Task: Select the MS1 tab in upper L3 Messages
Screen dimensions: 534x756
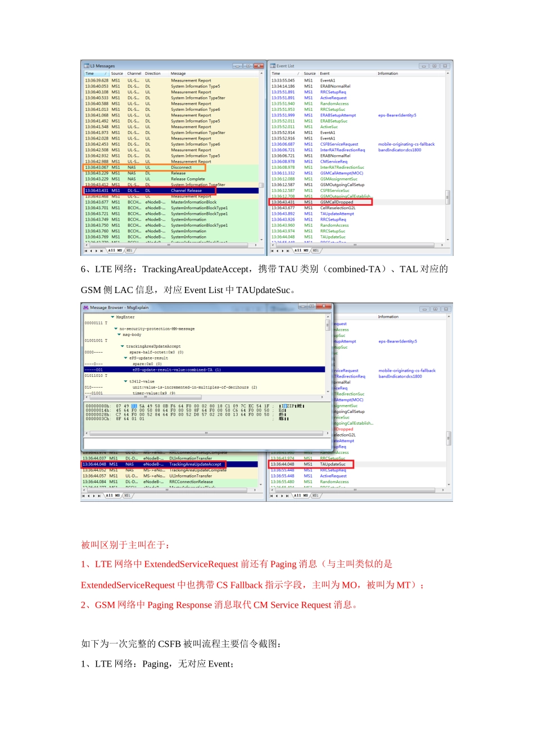Action: click(129, 250)
